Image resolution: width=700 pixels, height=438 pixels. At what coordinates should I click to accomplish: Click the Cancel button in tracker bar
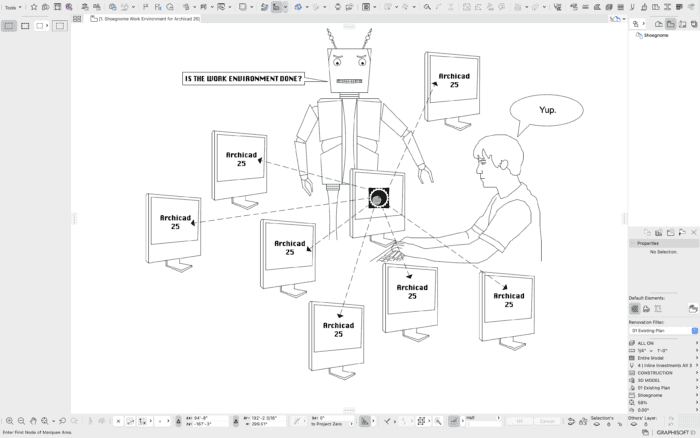(x=547, y=421)
